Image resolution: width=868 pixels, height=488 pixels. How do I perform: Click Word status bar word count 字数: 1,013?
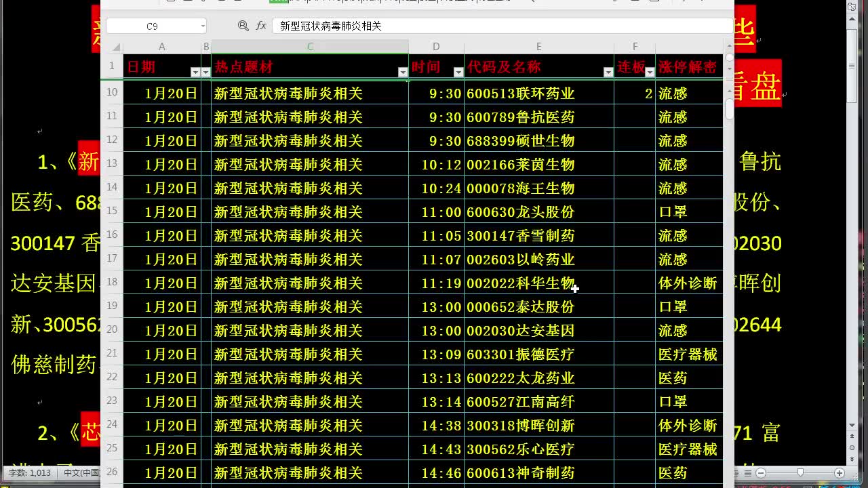[30, 473]
